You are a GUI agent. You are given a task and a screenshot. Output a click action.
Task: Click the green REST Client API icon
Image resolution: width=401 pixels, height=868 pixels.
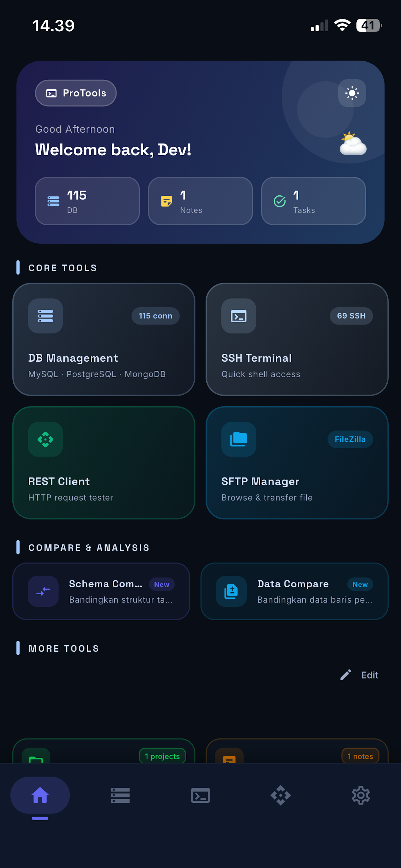click(46, 439)
